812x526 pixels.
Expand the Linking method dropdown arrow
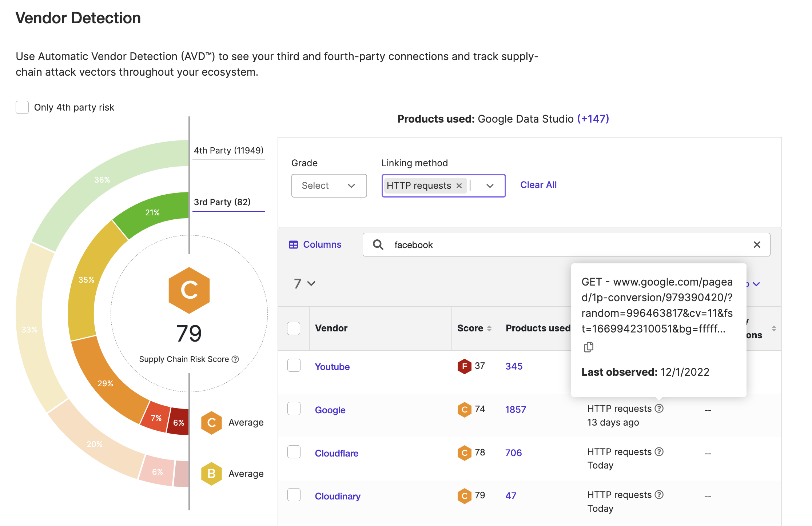click(490, 186)
